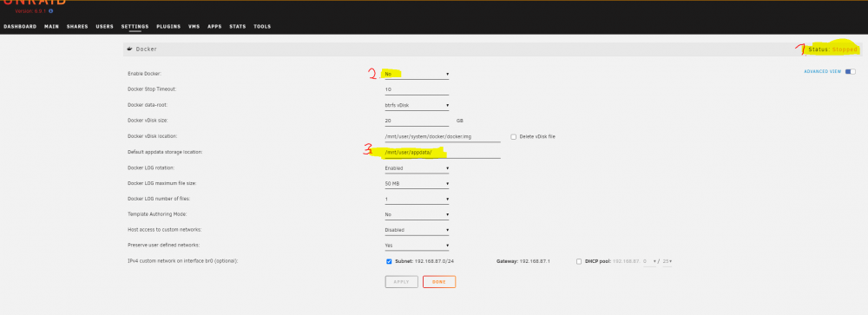Check the Delete vDisk file box
This screenshot has width=868, height=315.
pos(514,136)
